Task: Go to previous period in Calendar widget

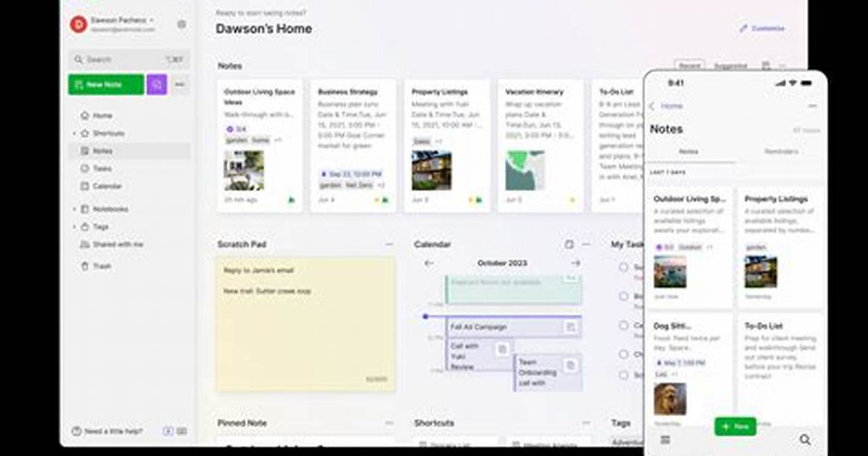Action: pos(429,263)
